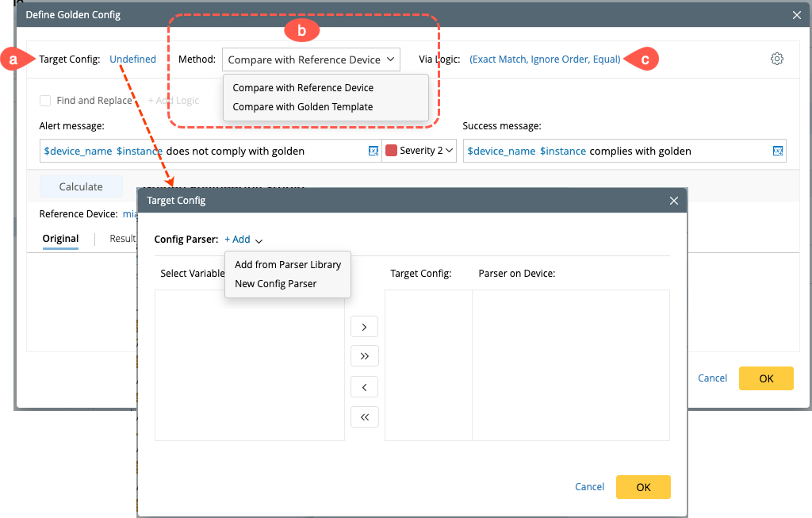Click the red Severity color swatch
This screenshot has height=518, width=812.
pyautogui.click(x=391, y=151)
